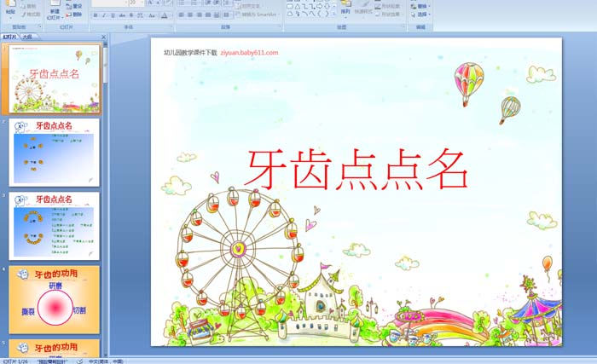Expand the shapes gallery
Viewport: 597px width, 364px height.
coord(334,14)
